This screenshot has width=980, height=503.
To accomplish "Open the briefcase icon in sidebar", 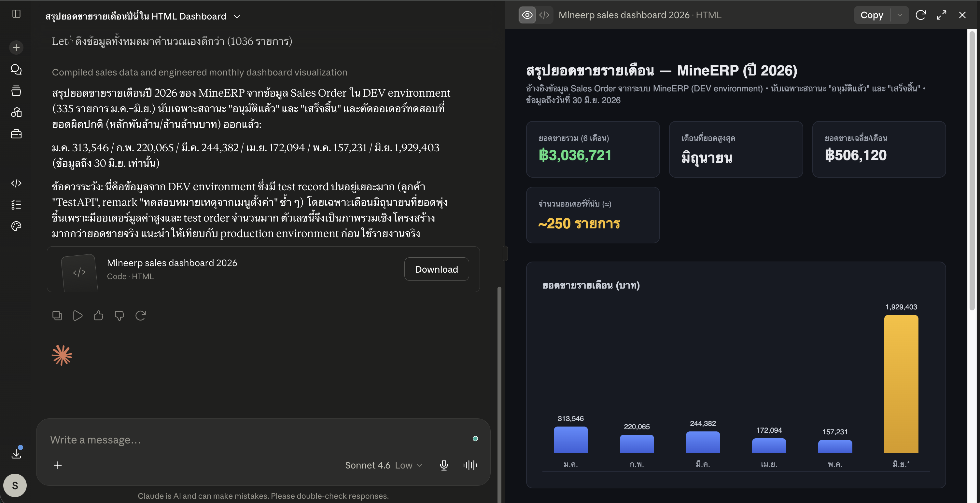I will pyautogui.click(x=16, y=134).
